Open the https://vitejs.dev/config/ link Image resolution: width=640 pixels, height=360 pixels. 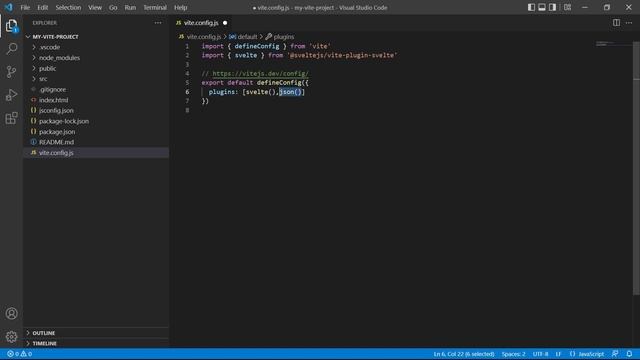[x=260, y=73]
